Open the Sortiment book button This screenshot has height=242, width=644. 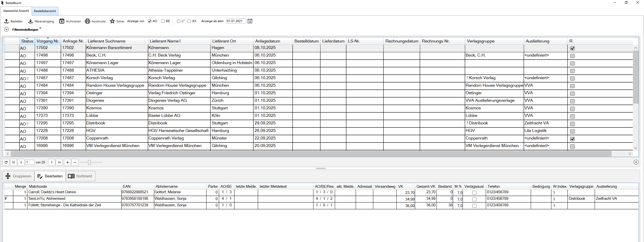[80, 176]
